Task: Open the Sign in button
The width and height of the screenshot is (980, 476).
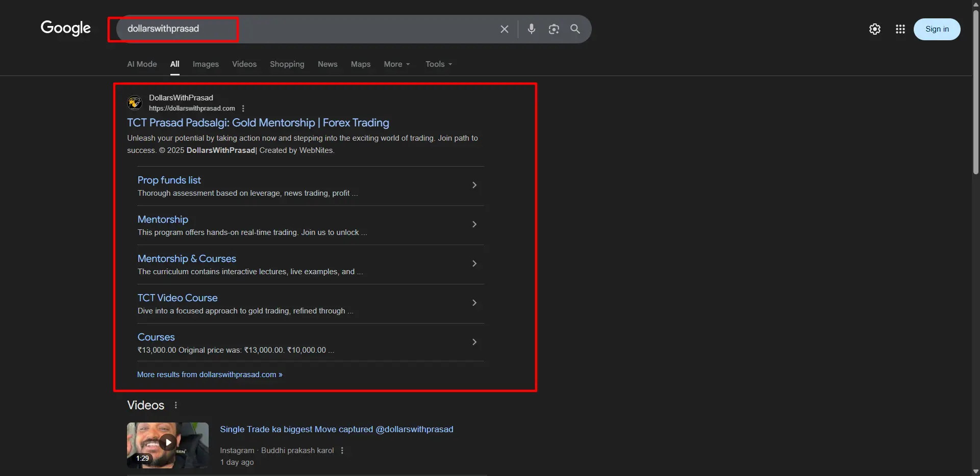Action: (937, 29)
